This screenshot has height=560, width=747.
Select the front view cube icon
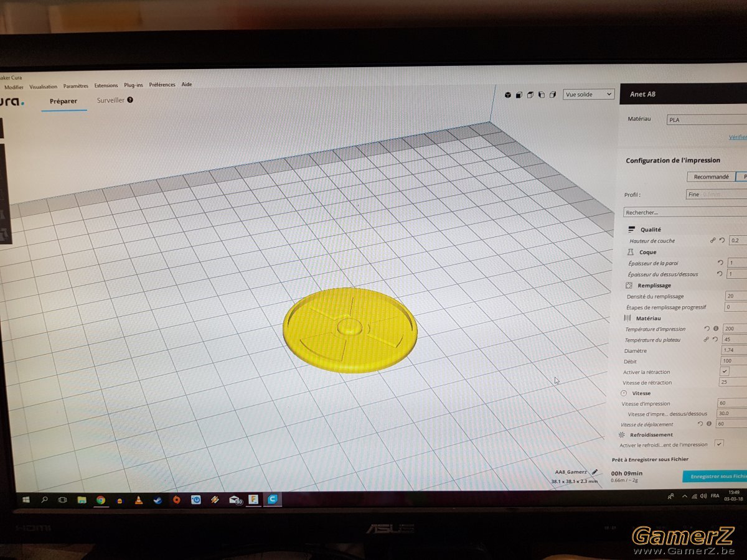519,95
